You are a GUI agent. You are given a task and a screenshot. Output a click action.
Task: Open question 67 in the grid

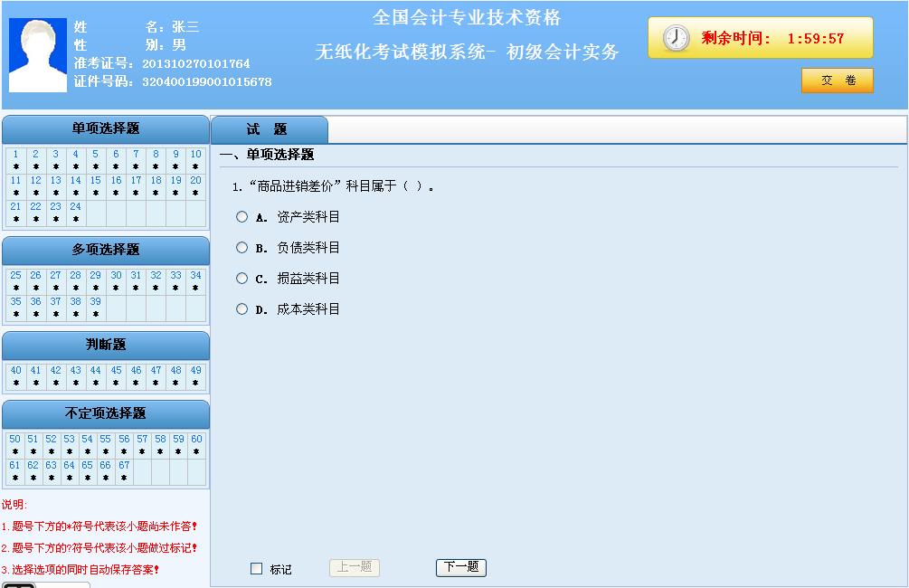[x=124, y=466]
